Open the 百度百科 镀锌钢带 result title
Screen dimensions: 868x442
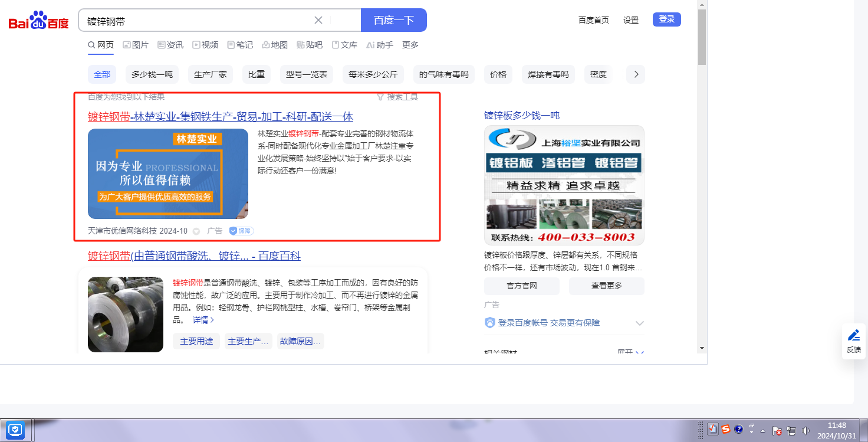click(x=194, y=256)
